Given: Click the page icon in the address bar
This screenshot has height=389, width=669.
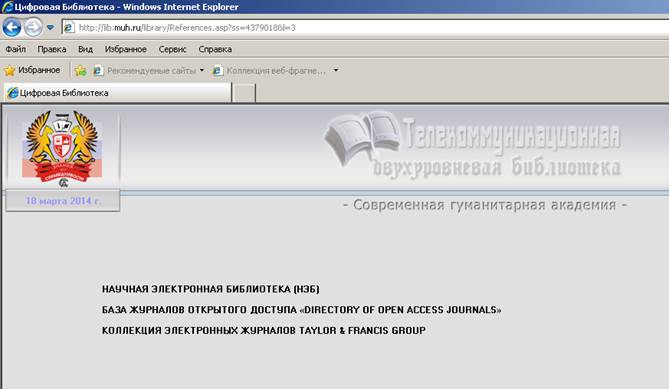Looking at the screenshot, I should [x=69, y=28].
